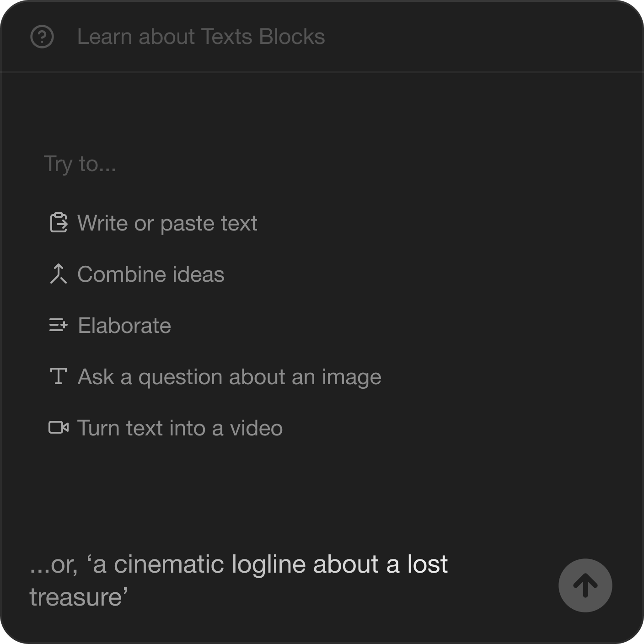
Task: Click the letter T text icon
Action: (59, 376)
